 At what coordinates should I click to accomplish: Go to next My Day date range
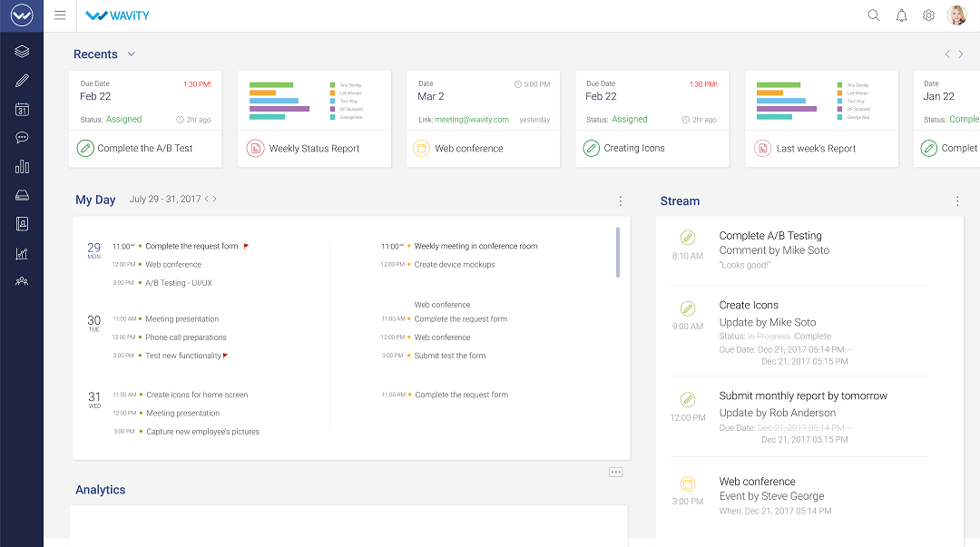pos(215,199)
